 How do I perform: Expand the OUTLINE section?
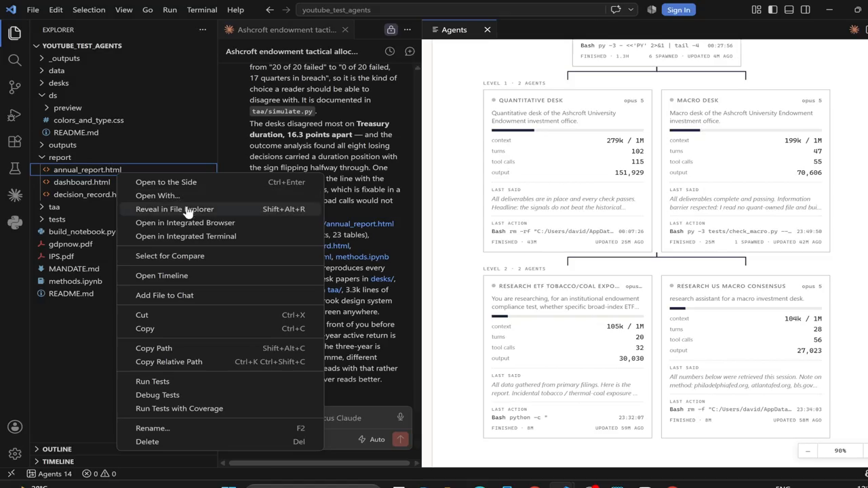(57, 449)
